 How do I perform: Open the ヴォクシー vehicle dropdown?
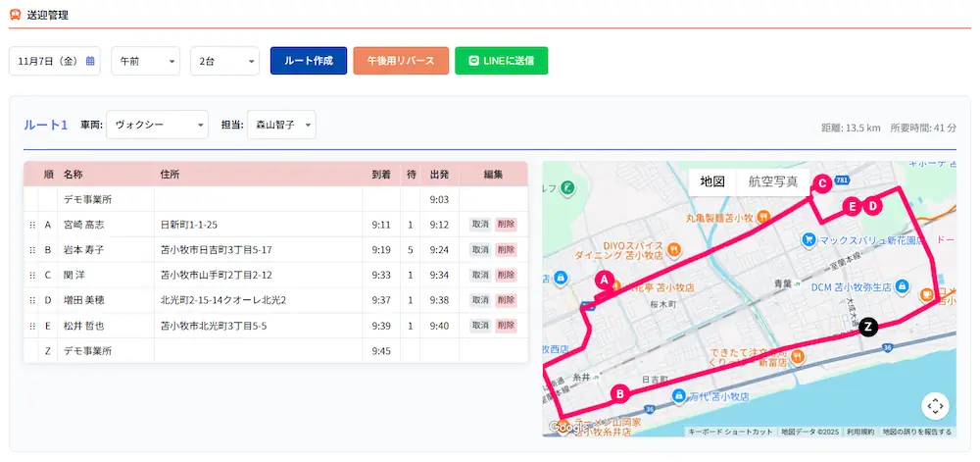[157, 125]
